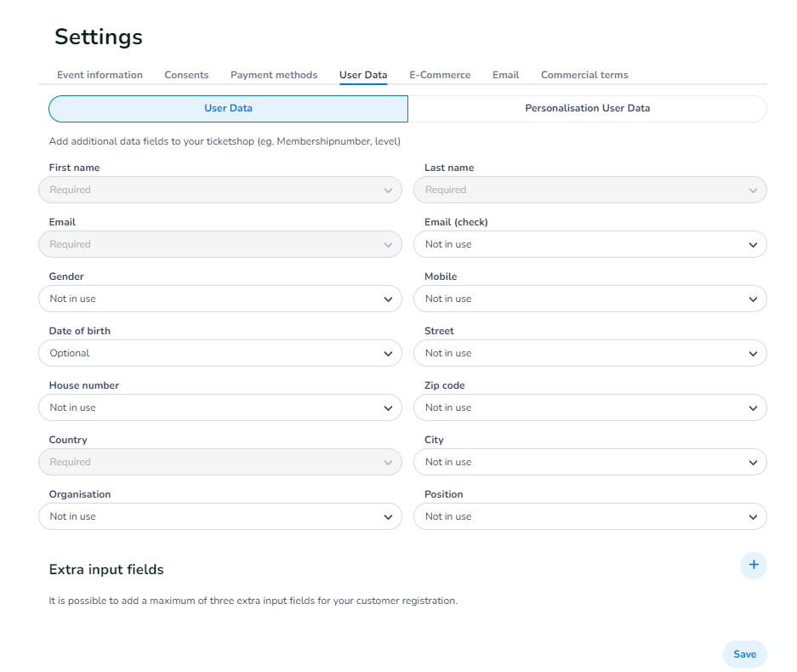Open the Consents tab
797x672 pixels.
click(x=186, y=75)
